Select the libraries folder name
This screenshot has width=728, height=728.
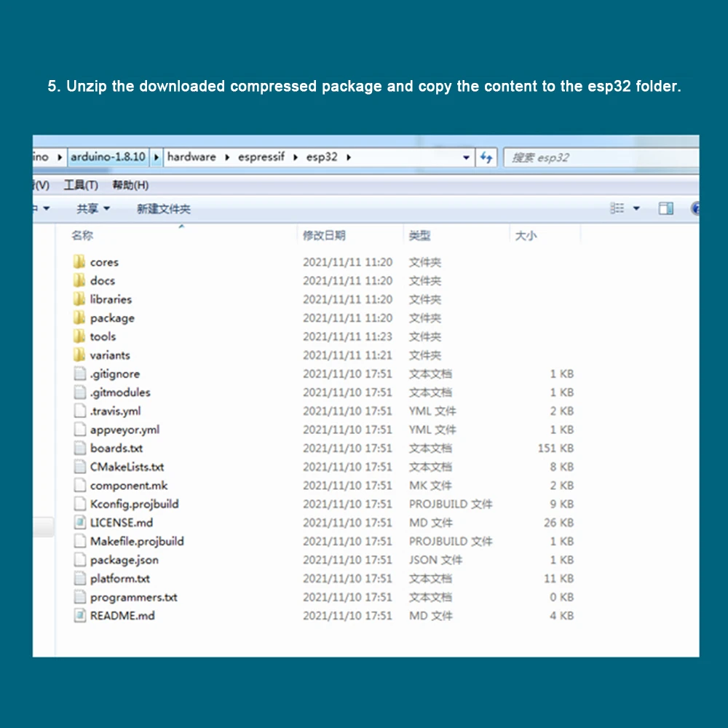(x=111, y=299)
